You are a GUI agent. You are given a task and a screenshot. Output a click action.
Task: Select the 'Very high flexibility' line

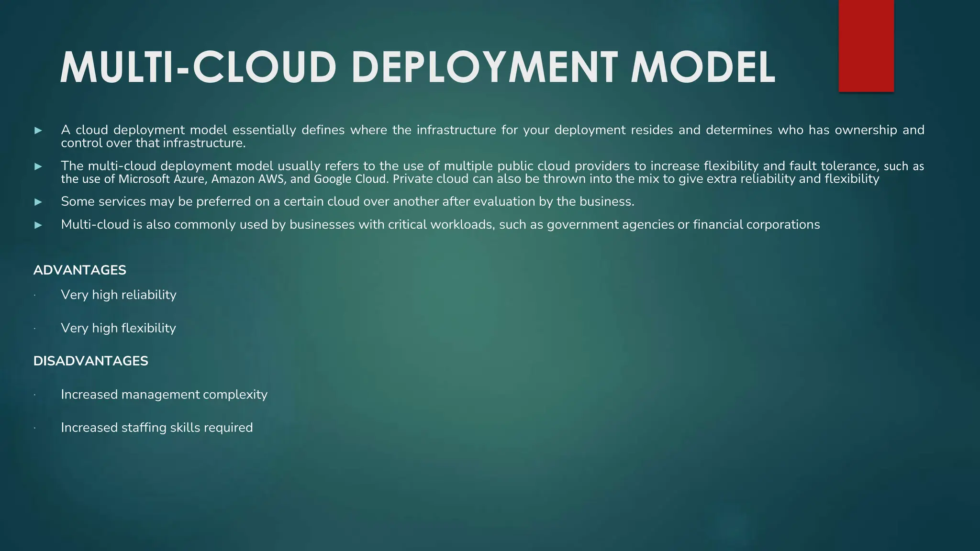click(119, 328)
